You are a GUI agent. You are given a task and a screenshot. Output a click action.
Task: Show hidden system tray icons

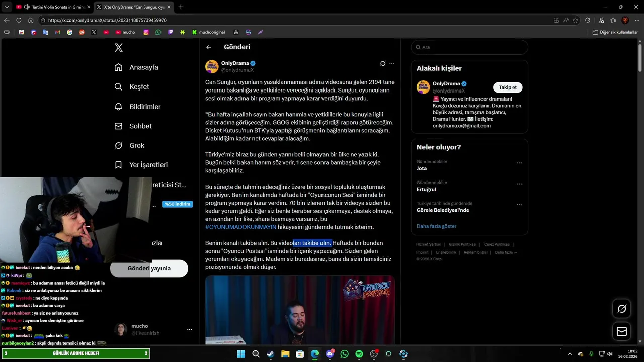[x=570, y=354]
